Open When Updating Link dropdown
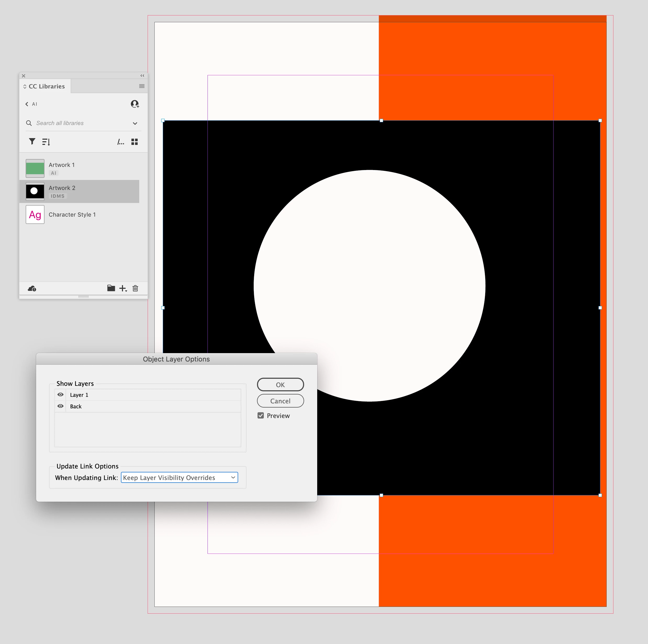Screen dimensions: 648x644 (x=180, y=477)
